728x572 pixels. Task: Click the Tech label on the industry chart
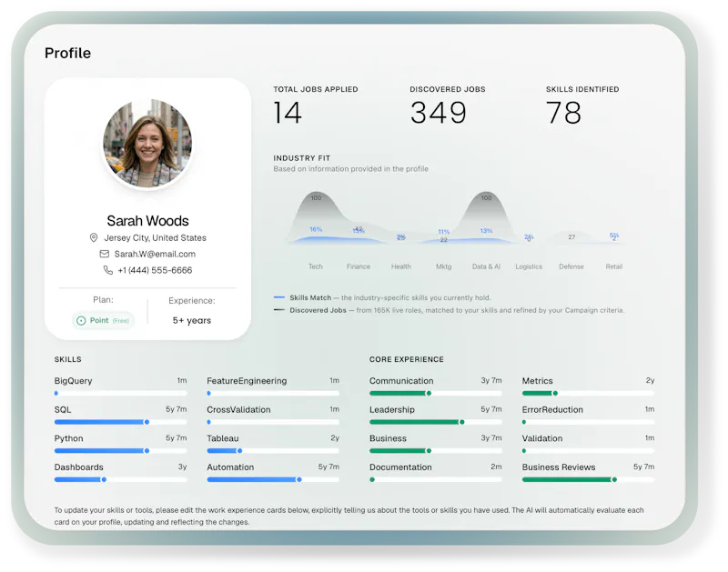[315, 266]
